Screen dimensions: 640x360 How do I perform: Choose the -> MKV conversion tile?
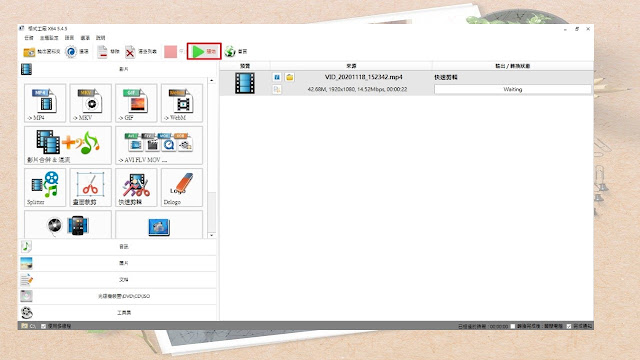[91, 103]
